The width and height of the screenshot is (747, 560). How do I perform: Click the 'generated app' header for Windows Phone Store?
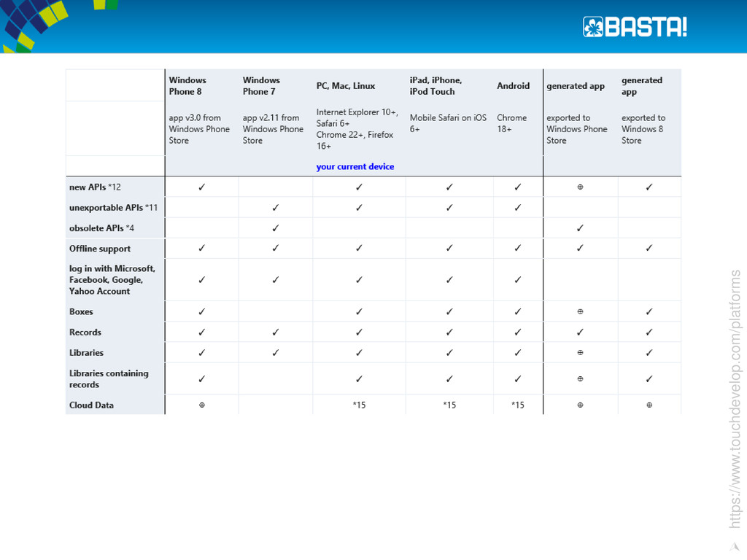pyautogui.click(x=576, y=86)
